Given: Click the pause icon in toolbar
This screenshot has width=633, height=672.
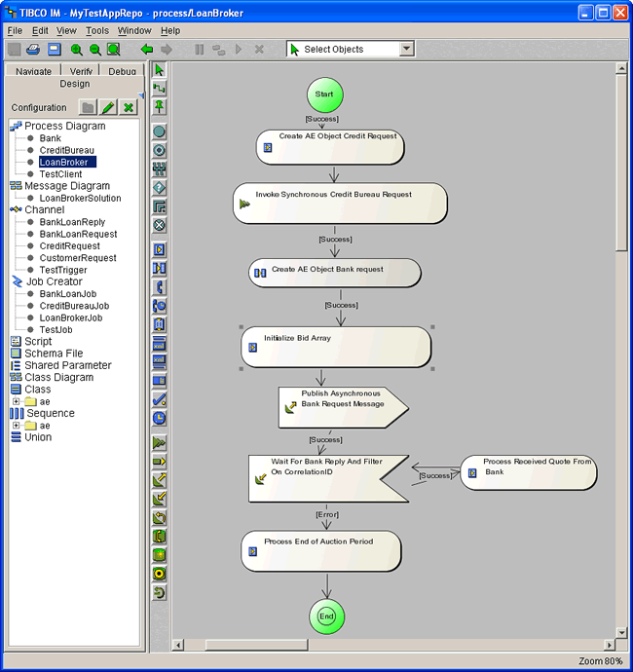Looking at the screenshot, I should click(x=200, y=50).
